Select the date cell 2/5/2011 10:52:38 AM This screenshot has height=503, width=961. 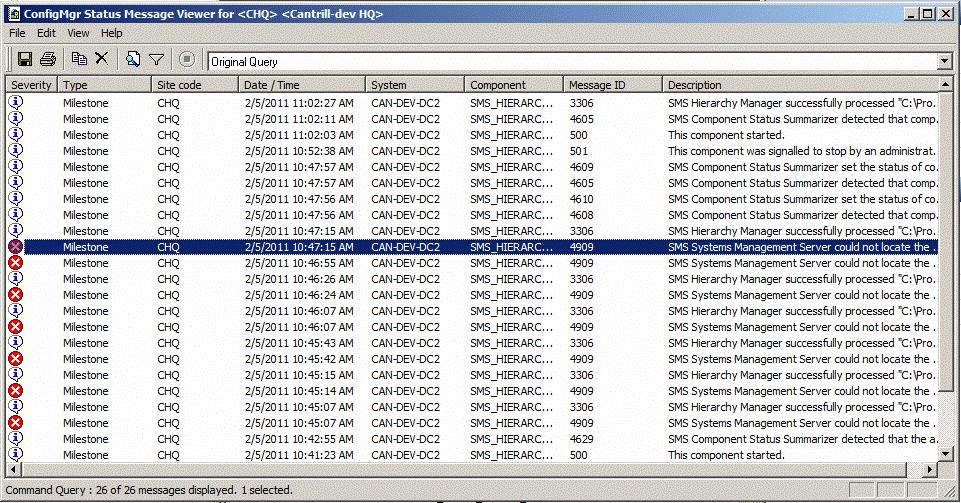(x=299, y=151)
